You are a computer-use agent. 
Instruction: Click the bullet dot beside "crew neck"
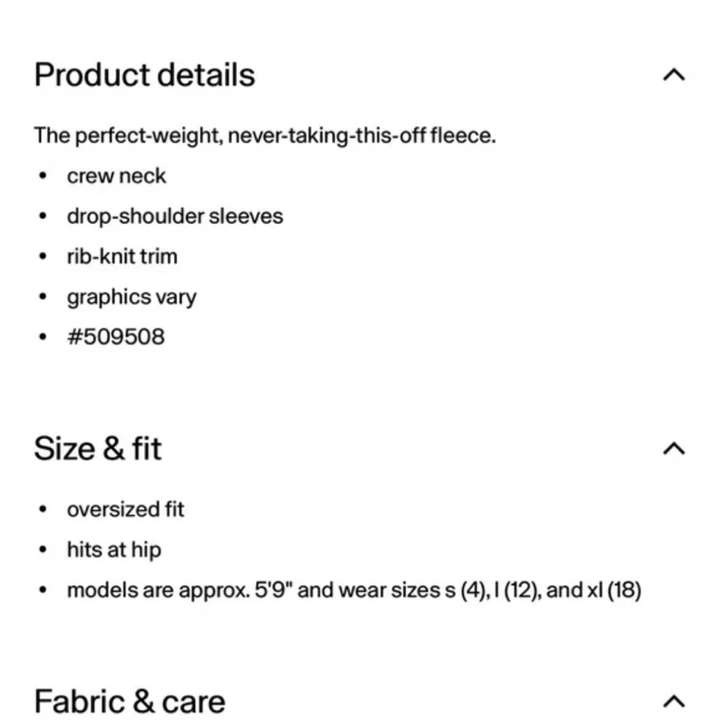pos(44,176)
